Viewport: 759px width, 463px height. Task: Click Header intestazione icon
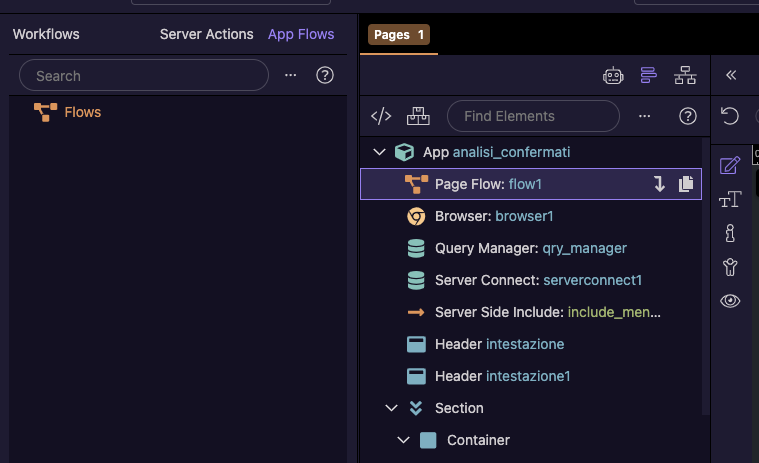(416, 344)
